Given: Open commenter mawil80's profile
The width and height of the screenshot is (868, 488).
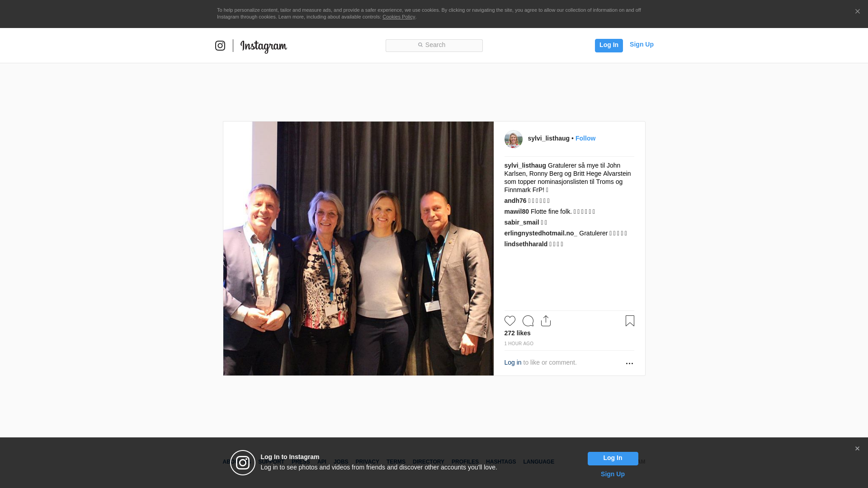Looking at the screenshot, I should point(516,211).
